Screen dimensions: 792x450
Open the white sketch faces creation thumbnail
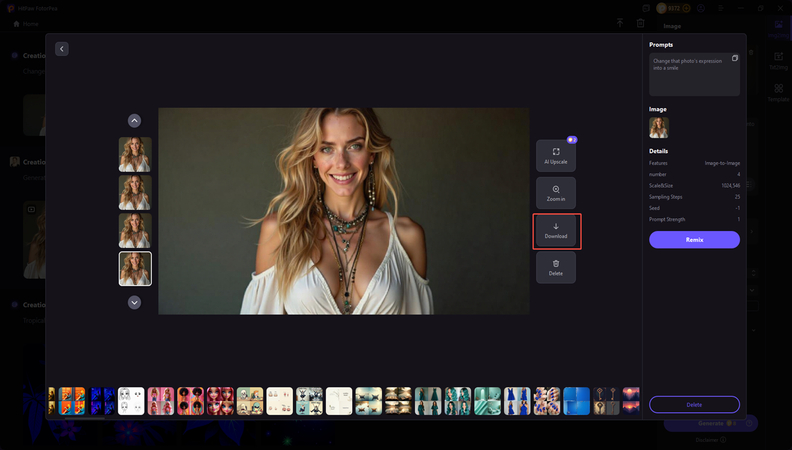click(x=131, y=401)
